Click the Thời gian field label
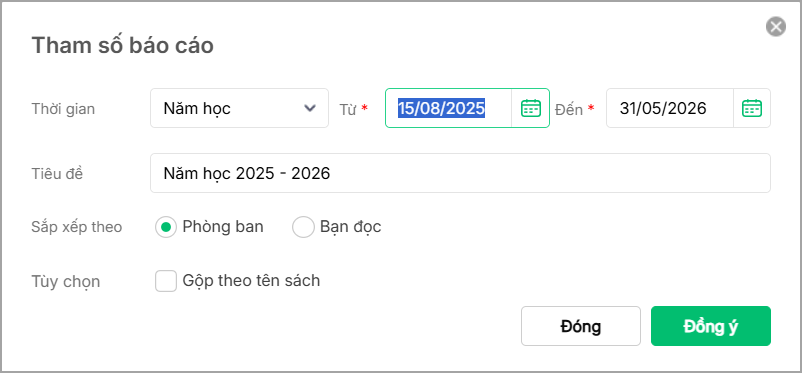The width and height of the screenshot is (802, 373). 63,109
